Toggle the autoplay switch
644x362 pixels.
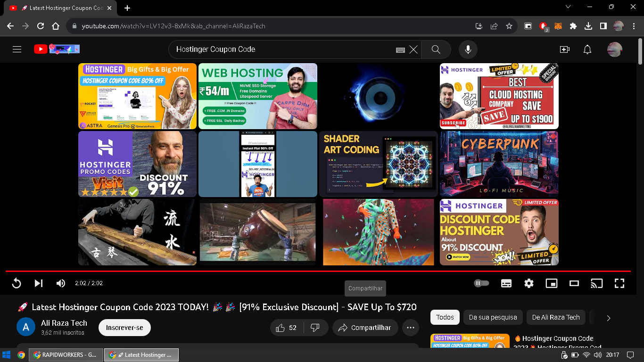pos(481,283)
